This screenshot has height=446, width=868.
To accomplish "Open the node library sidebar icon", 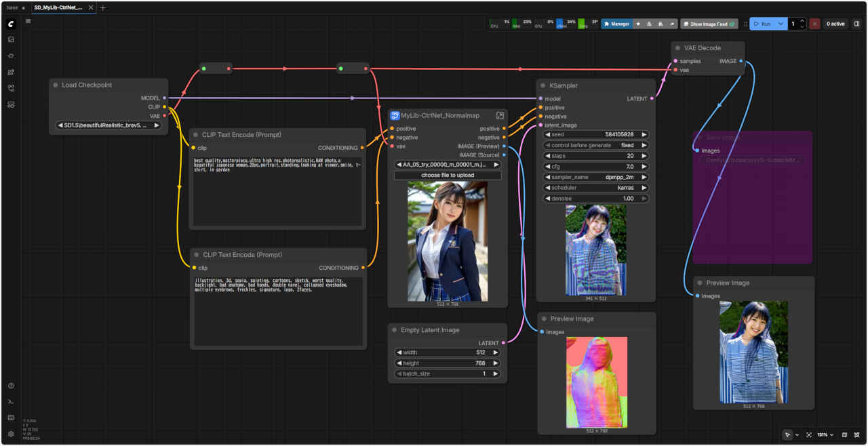I will pyautogui.click(x=11, y=72).
